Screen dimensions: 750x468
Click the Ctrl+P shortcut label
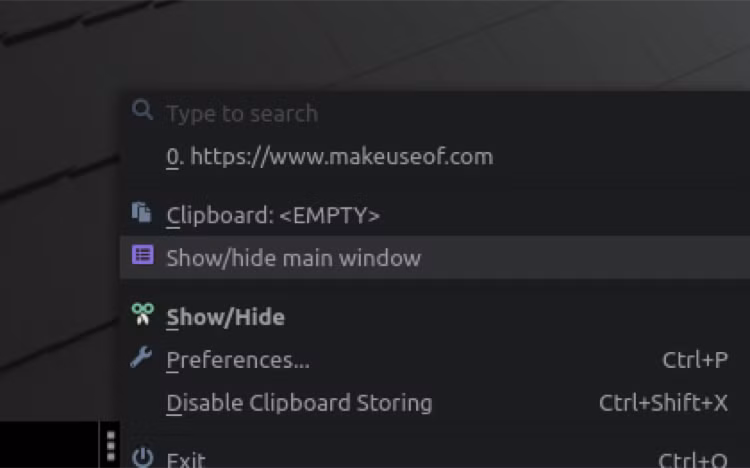coord(695,360)
